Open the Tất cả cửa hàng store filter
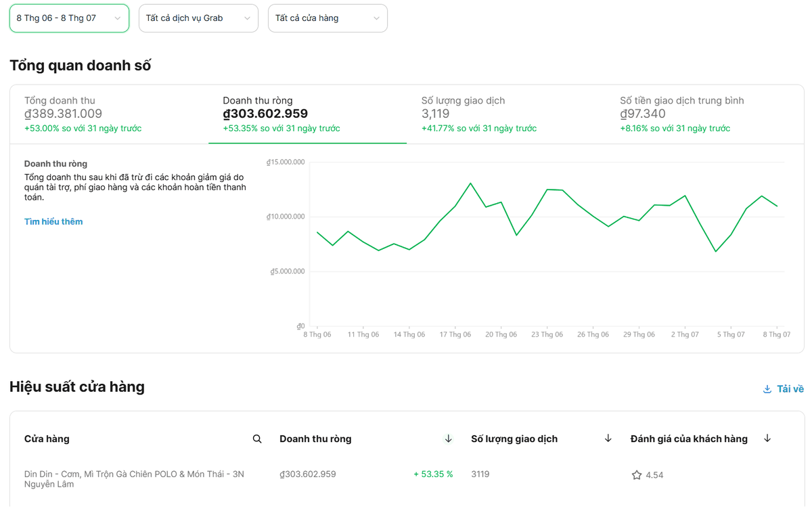Image resolution: width=812 pixels, height=509 pixels. (x=328, y=18)
